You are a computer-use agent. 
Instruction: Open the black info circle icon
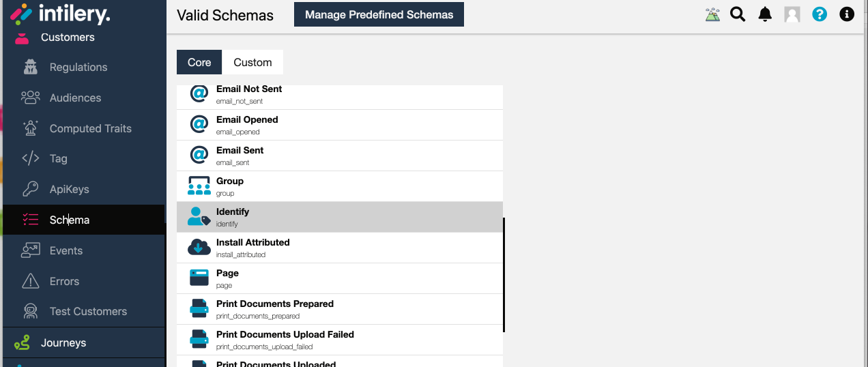847,14
